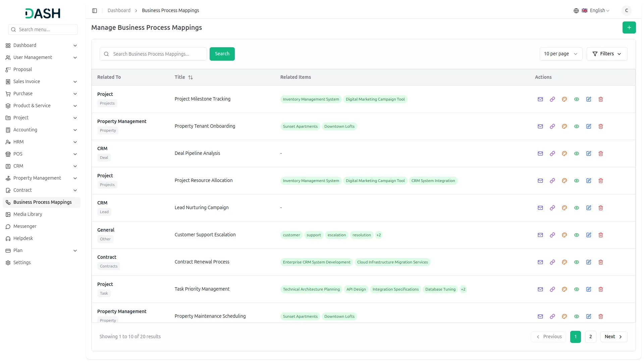Focus the Search Business Process Mappings field
Viewport: 644px width, 362px height.
(158, 54)
